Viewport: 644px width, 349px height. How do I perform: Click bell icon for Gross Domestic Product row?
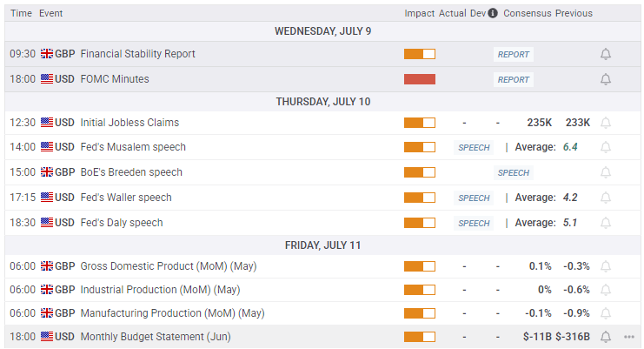606,266
